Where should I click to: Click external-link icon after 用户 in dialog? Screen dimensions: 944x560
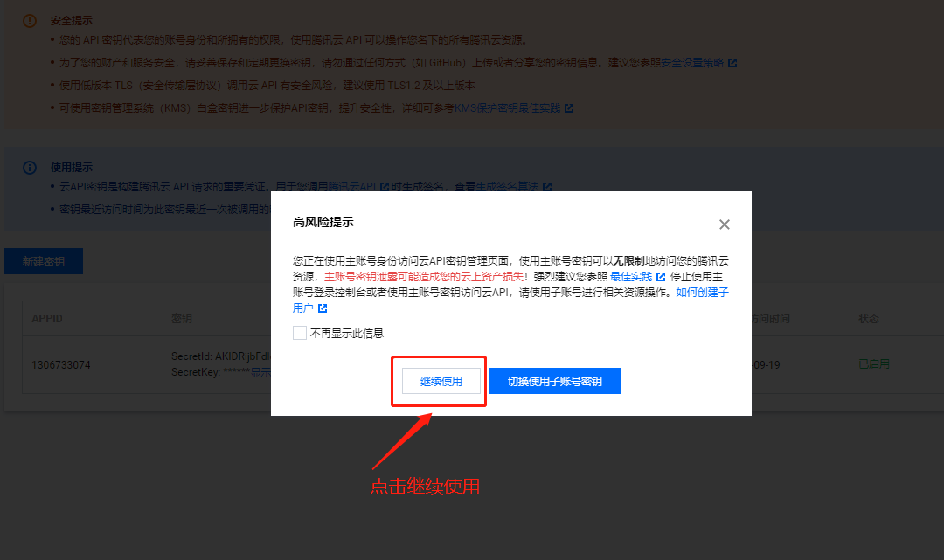pyautogui.click(x=323, y=308)
